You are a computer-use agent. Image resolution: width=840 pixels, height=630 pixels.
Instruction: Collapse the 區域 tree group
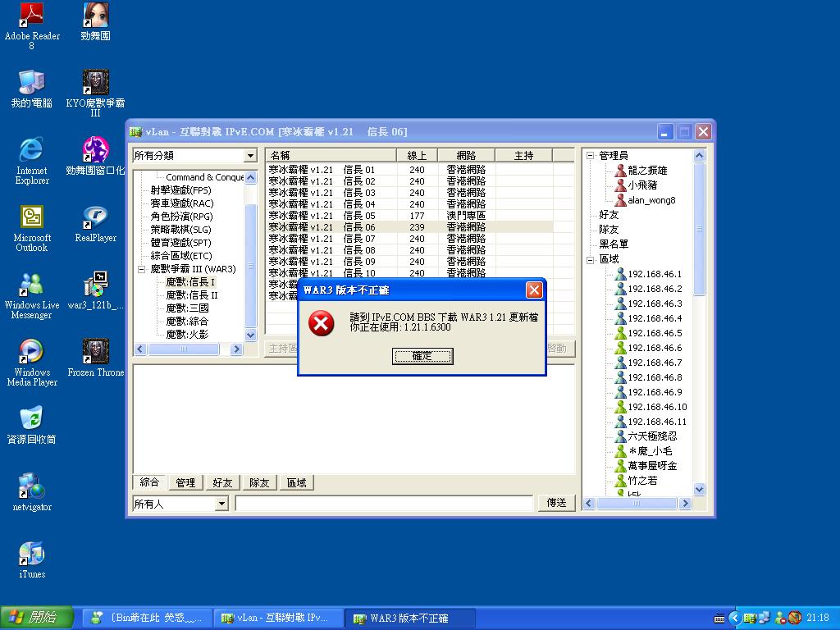(x=591, y=259)
